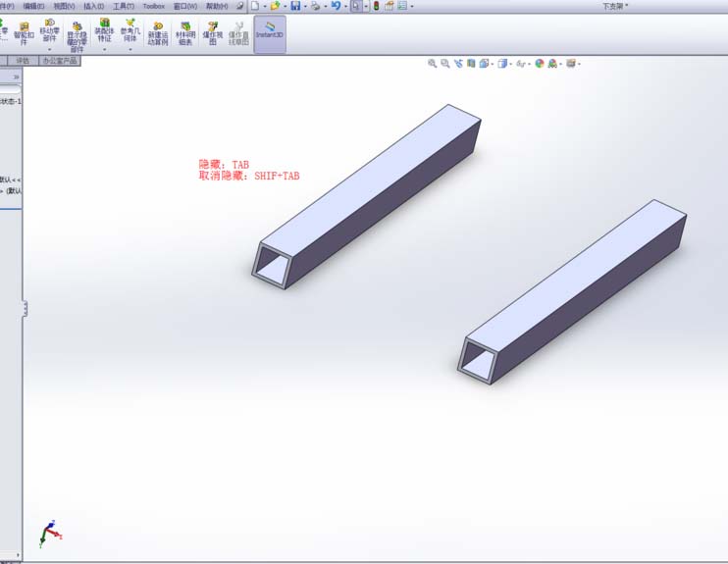The width and height of the screenshot is (728, 564).
Task: Open the Apply Scene dropdown arrow
Action: coord(561,64)
